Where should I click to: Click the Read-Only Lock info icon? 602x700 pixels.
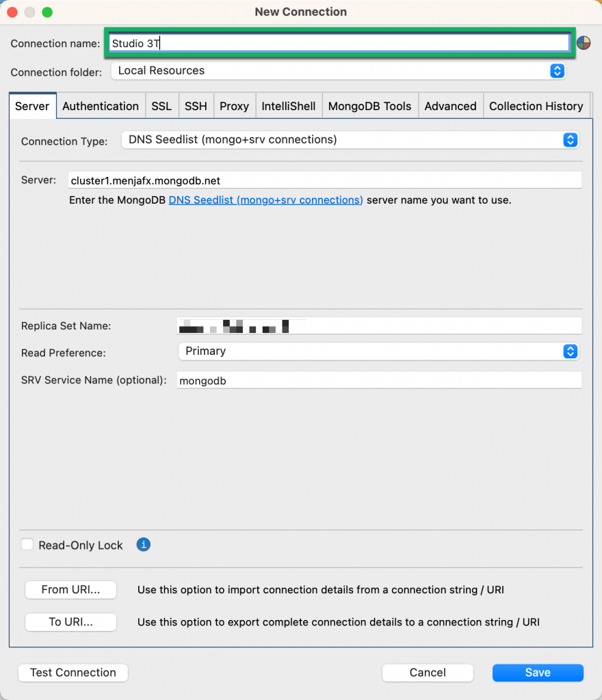tap(144, 545)
